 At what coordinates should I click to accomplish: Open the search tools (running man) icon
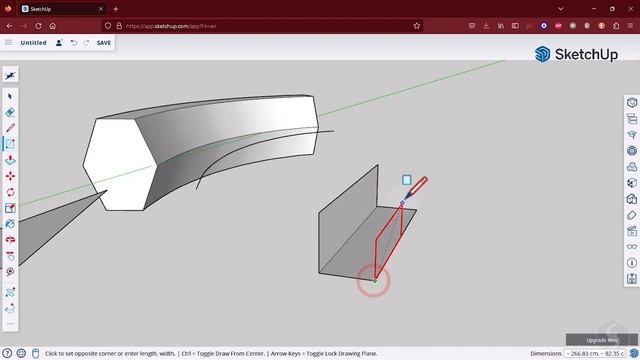[10, 76]
